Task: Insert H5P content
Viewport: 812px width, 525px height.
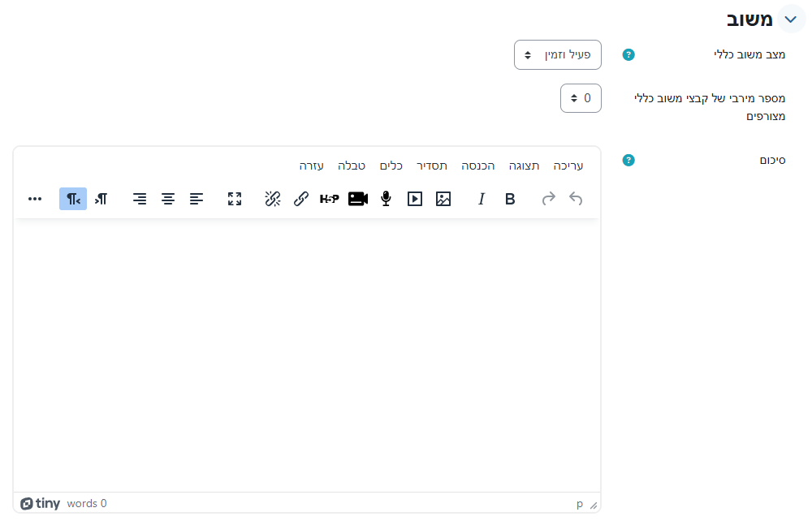Action: point(329,199)
